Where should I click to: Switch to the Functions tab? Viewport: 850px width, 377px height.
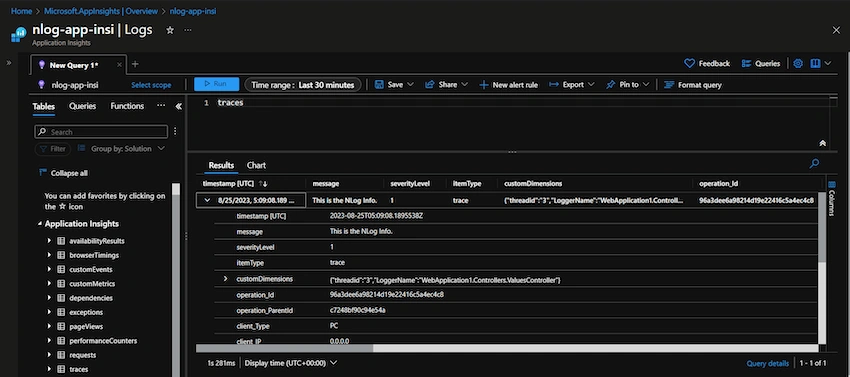[127, 106]
